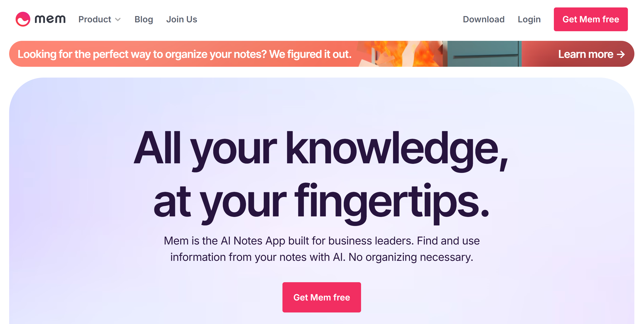Click the chevron icon beside Product
644x324 pixels.
[x=118, y=20]
